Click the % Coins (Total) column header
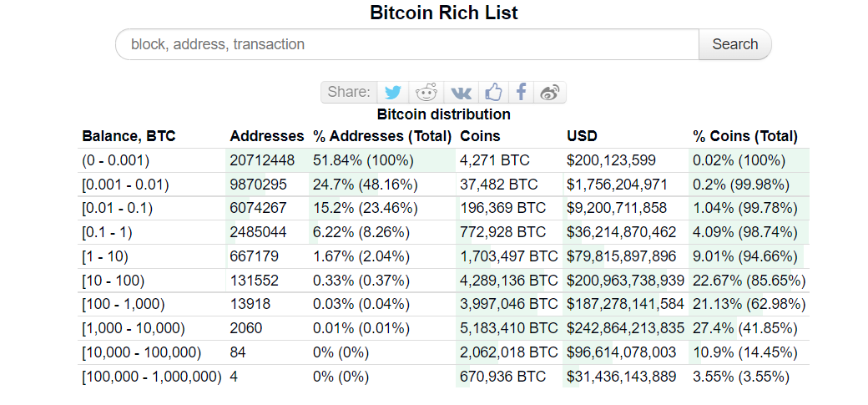The height and width of the screenshot is (405, 868). pos(745,136)
